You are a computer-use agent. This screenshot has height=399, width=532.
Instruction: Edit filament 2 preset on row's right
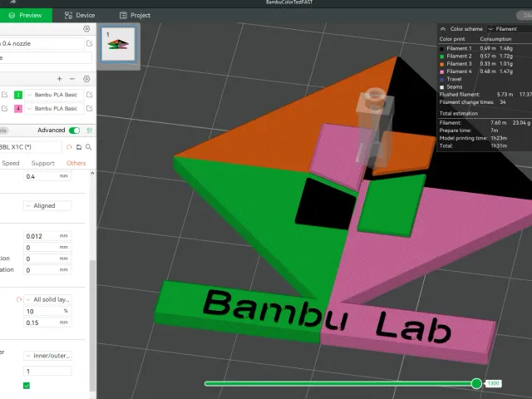pos(89,95)
